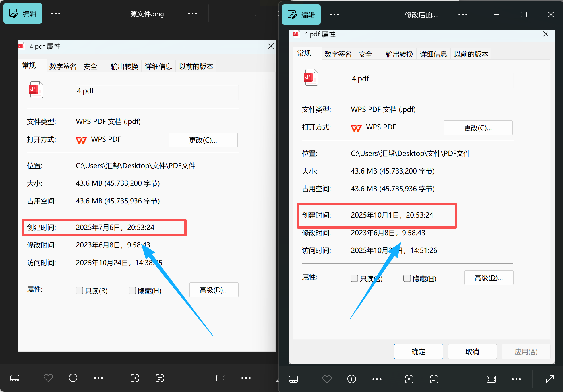Favorite the image with left heart icon
Screen dimensions: 563x392
pyautogui.click(x=48, y=378)
